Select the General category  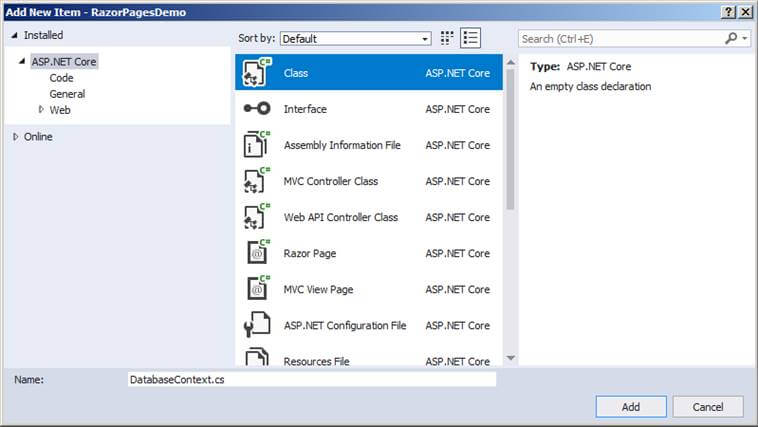[x=67, y=94]
